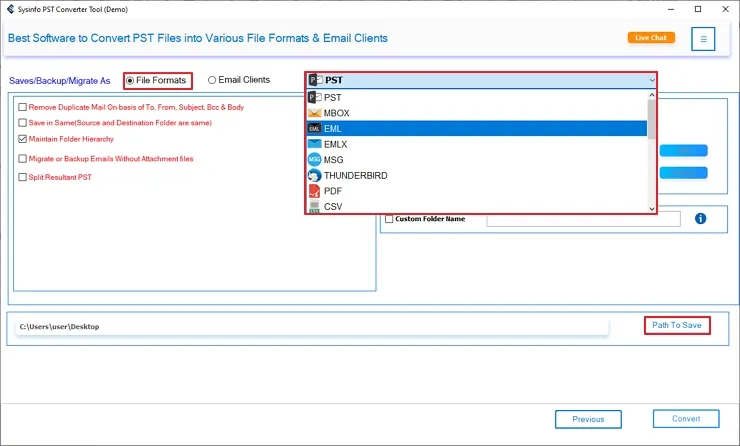Click the C:\Users\user\Desktop save path field
740x446 pixels.
[x=312, y=327]
